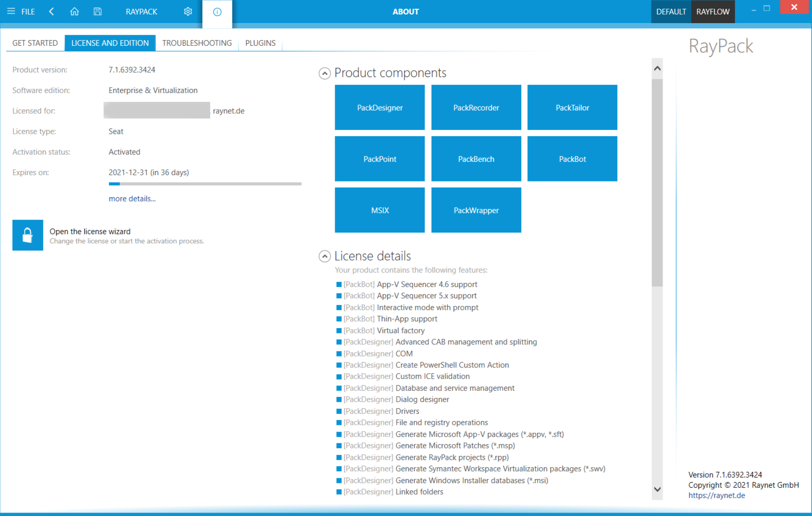The height and width of the screenshot is (516, 812).
Task: Select the Get Started tab
Action: pyautogui.click(x=35, y=43)
